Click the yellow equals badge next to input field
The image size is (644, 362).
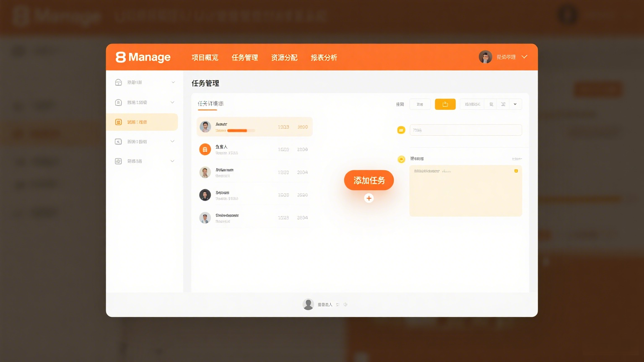tap(401, 130)
